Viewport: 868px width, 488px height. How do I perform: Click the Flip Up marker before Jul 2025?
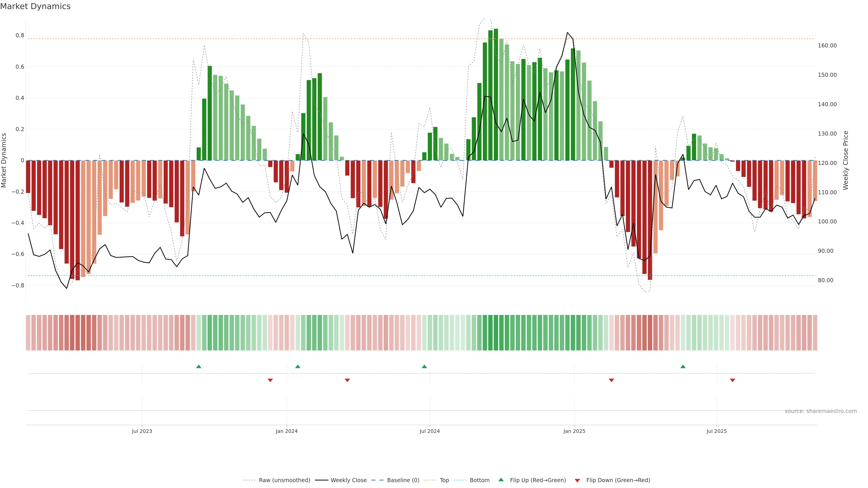(x=683, y=366)
